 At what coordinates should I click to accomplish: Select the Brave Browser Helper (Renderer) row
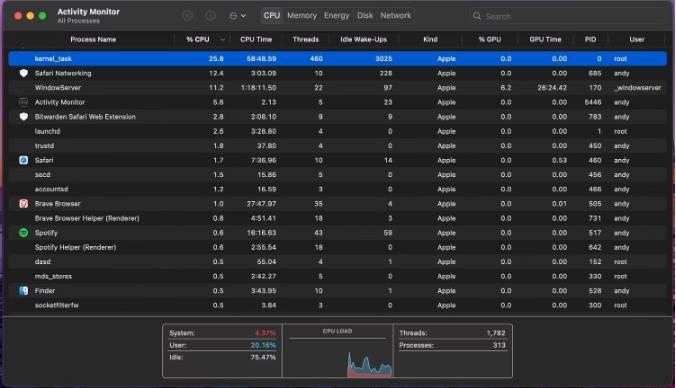(338, 218)
